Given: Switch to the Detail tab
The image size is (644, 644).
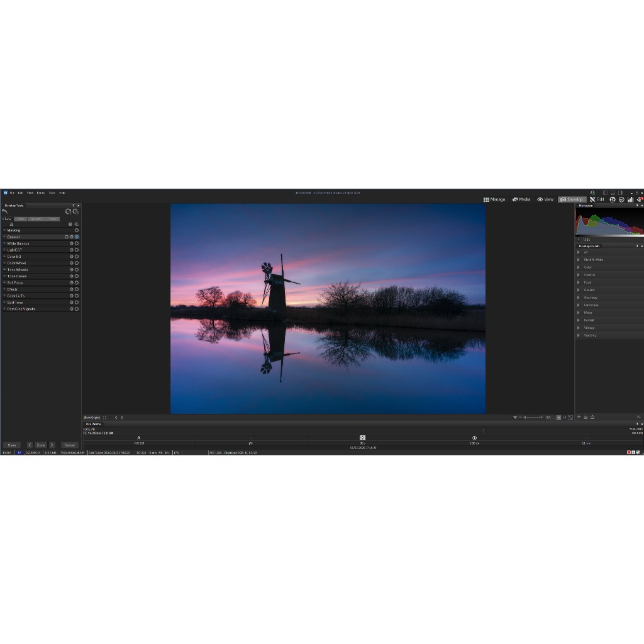Looking at the screenshot, I should point(21,219).
